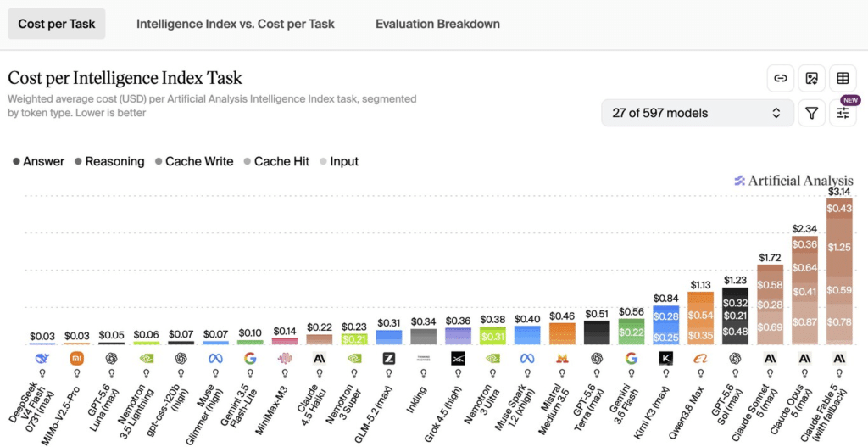
Task: Click the Google logo for Gemini 3.5 Flash-Lite
Action: 250,359
